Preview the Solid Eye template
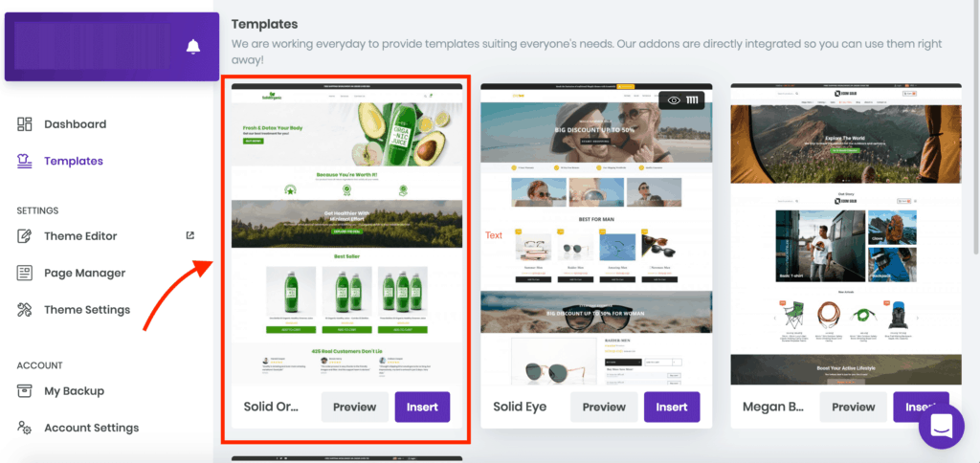 [x=604, y=408]
